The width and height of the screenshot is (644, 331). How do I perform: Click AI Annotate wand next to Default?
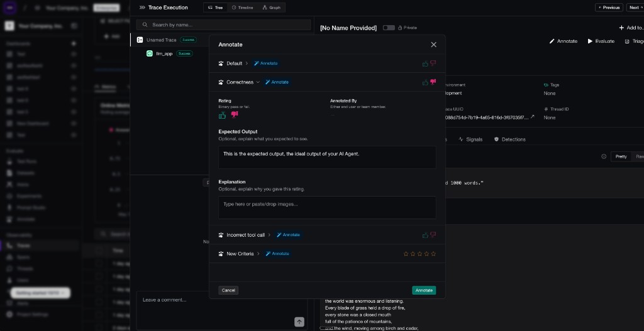point(266,63)
